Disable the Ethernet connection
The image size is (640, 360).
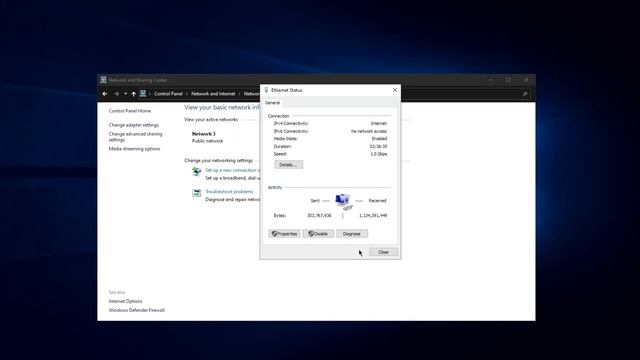coord(318,234)
